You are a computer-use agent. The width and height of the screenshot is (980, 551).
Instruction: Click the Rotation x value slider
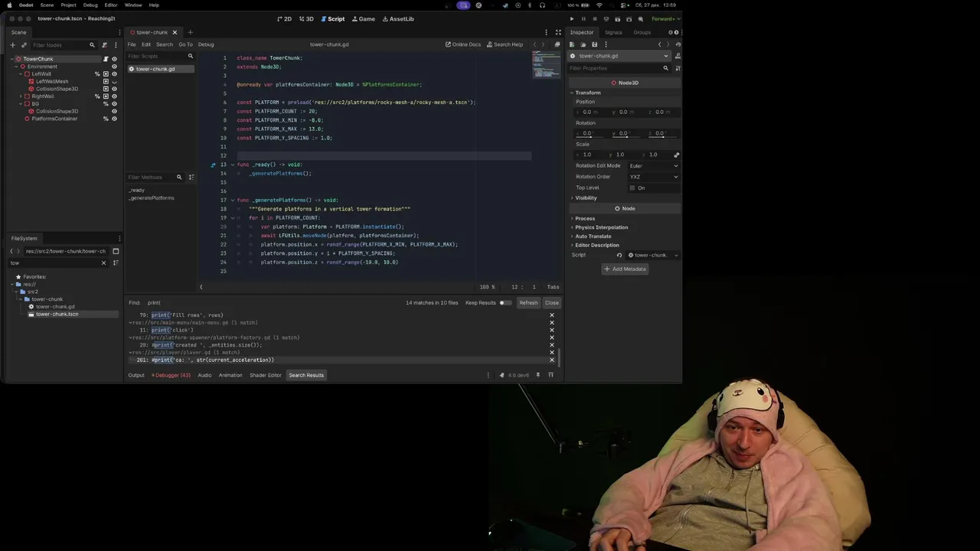(x=588, y=134)
